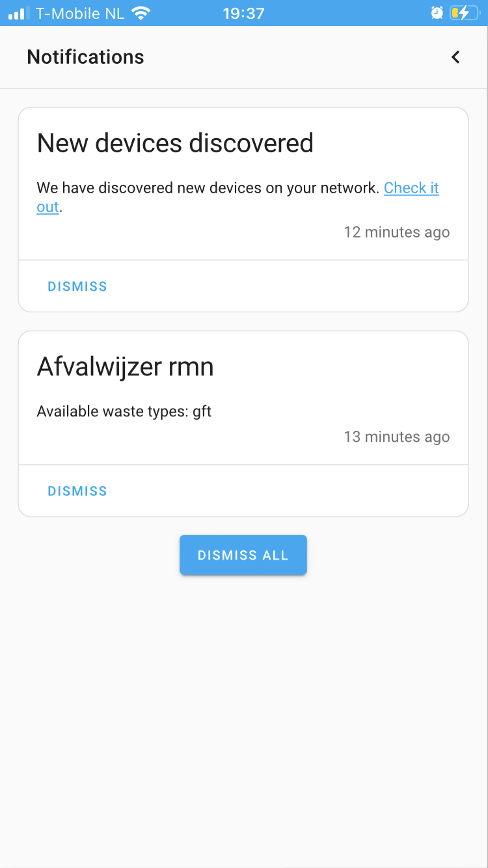Image resolution: width=488 pixels, height=868 pixels.
Task: Dismiss the Afvalwijzer rmn notification
Action: click(77, 491)
